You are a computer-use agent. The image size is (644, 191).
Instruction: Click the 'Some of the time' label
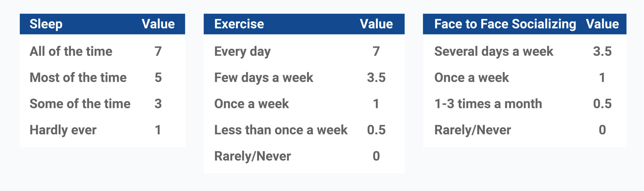coord(80,104)
